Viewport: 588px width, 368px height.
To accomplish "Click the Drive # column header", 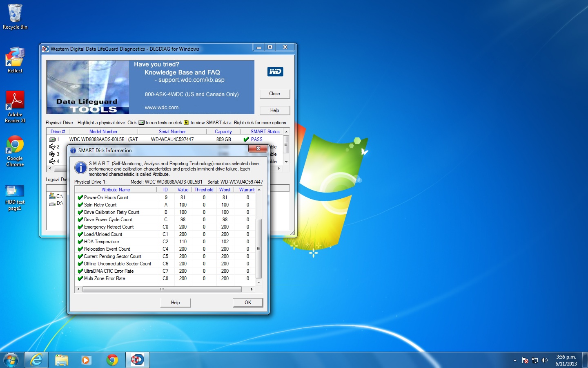I will (x=58, y=132).
